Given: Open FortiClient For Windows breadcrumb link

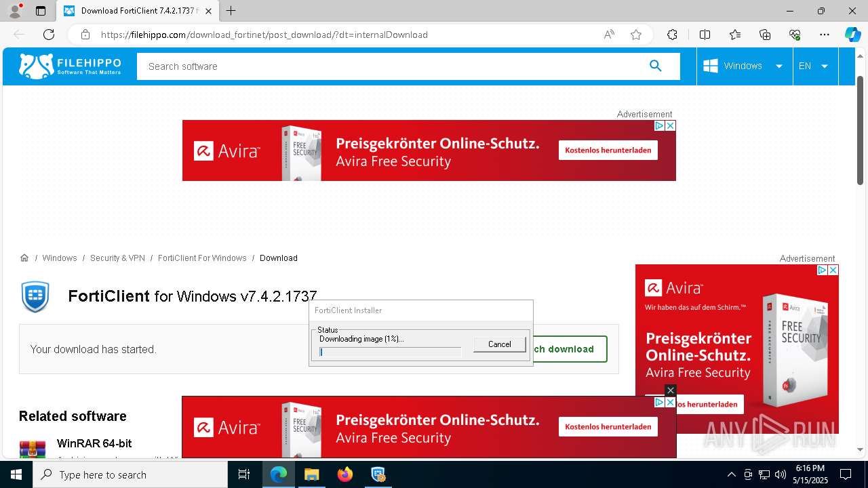Looking at the screenshot, I should [x=202, y=258].
